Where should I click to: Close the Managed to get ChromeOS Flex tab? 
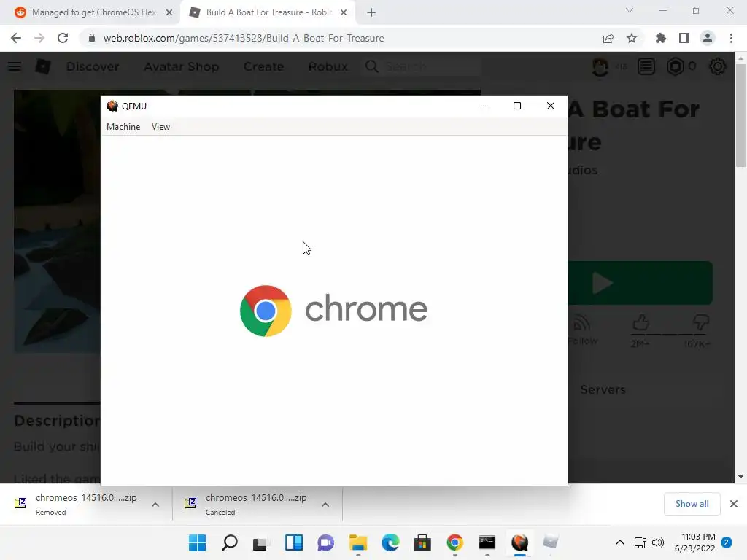(x=169, y=12)
